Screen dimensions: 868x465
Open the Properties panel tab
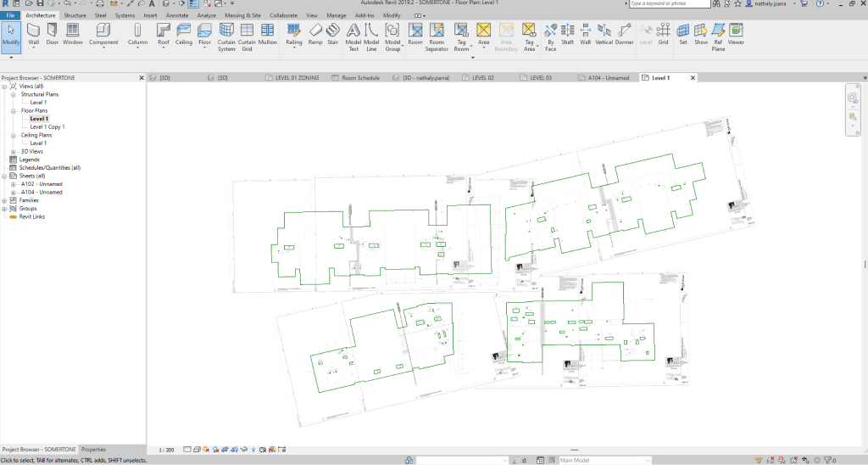[x=93, y=449]
